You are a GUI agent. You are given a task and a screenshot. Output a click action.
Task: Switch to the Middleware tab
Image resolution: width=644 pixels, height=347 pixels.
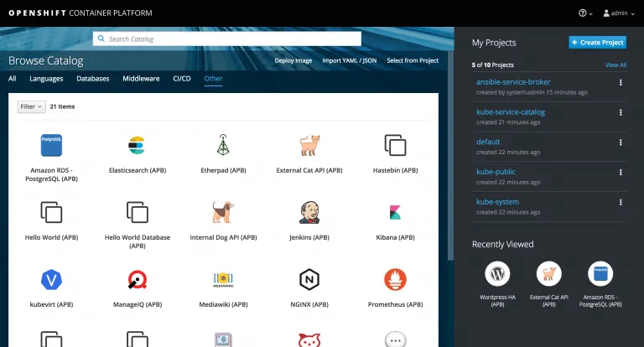[141, 79]
